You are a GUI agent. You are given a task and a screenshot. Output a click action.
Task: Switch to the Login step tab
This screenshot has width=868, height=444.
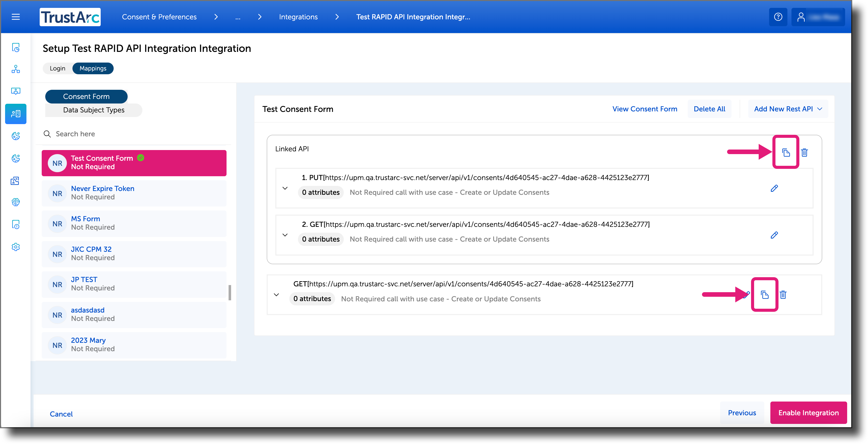point(58,68)
